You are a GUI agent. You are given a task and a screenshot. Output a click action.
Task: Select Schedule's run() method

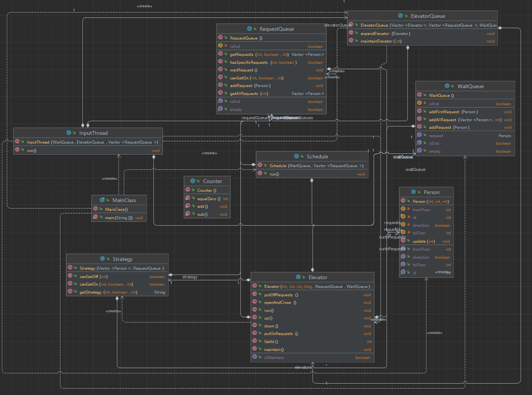click(x=312, y=174)
